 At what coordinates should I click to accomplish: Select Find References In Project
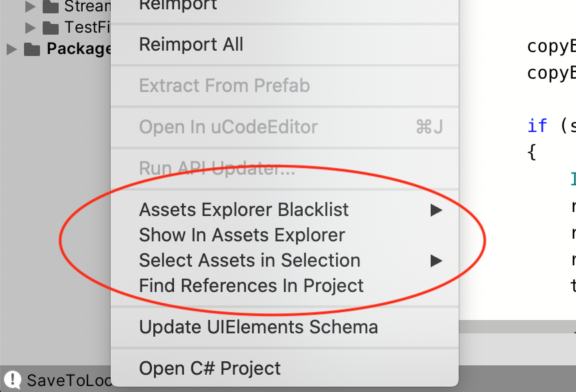(285, 286)
